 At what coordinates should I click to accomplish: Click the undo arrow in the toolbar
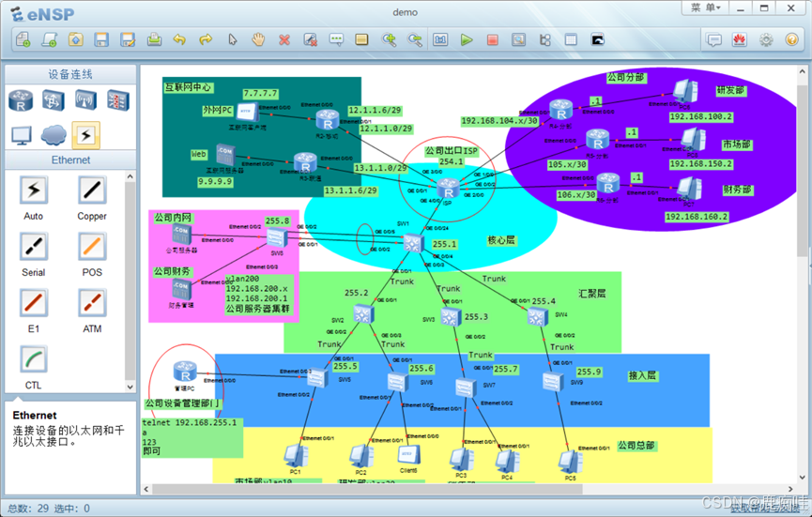(x=179, y=40)
